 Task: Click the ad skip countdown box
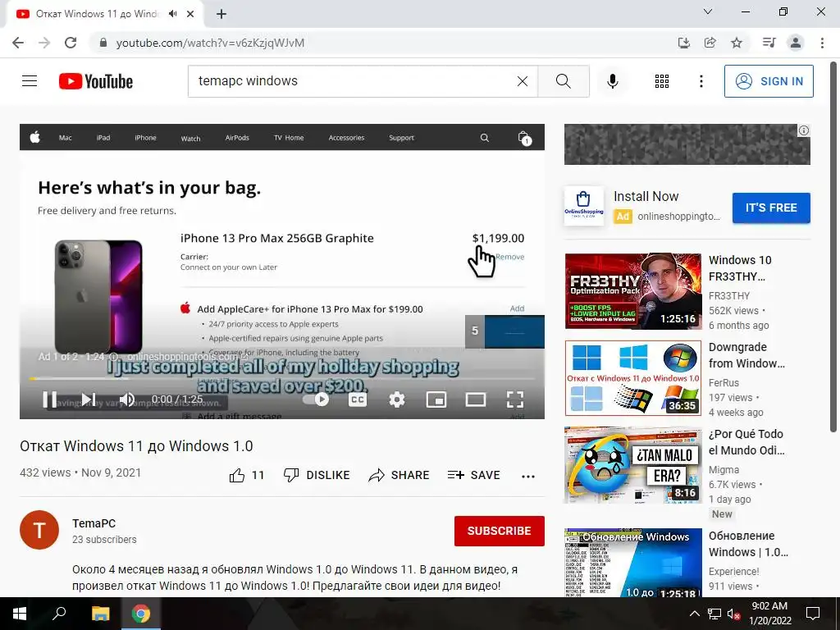[504, 331]
